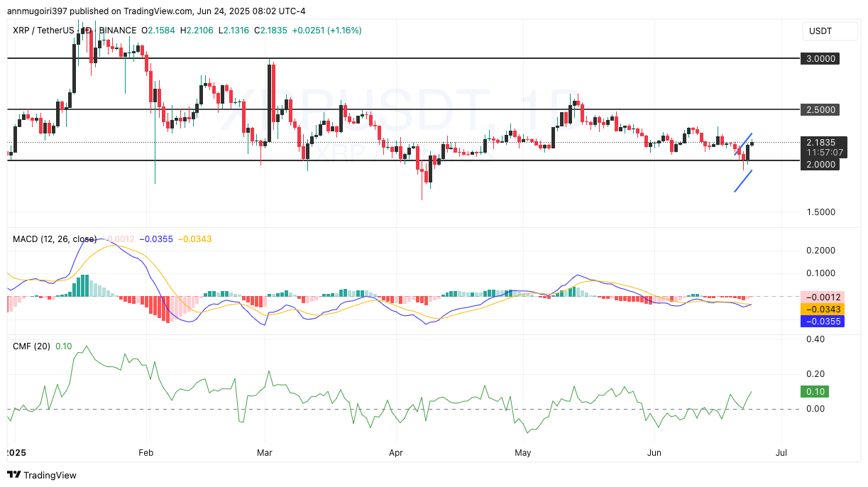Click the 2.0000 price level label
Viewport: 868px width, 487px height.
pyautogui.click(x=820, y=164)
